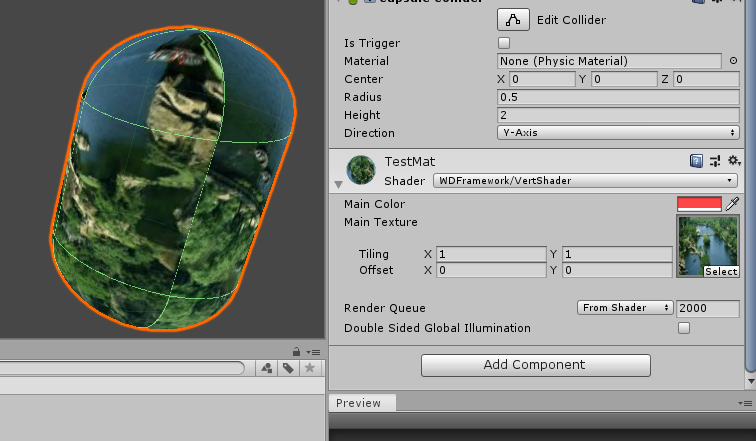Collapse the TestMat material foldout triangle
The image size is (756, 441).
[338, 185]
